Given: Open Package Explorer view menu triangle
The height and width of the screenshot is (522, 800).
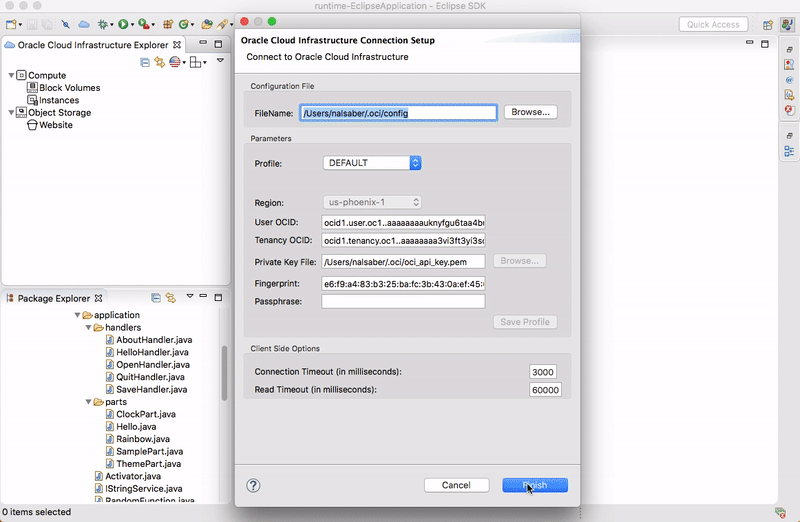Looking at the screenshot, I should coord(190,295).
